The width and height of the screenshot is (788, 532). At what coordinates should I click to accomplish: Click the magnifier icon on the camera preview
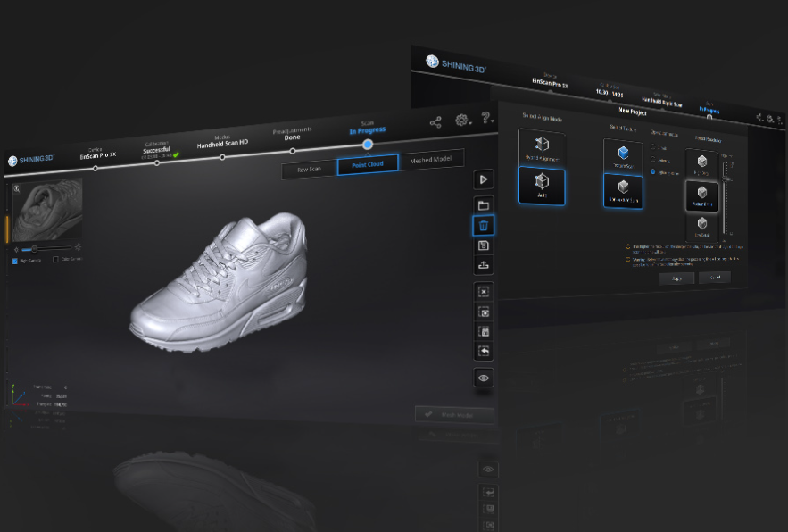[x=17, y=188]
